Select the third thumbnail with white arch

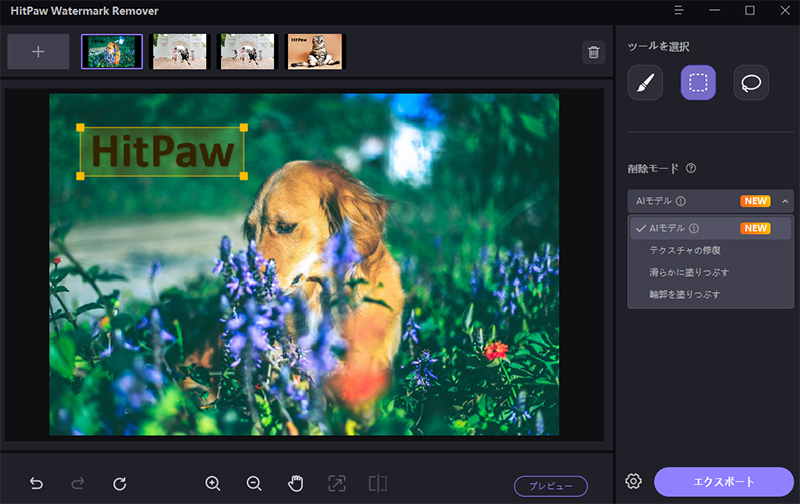(247, 52)
